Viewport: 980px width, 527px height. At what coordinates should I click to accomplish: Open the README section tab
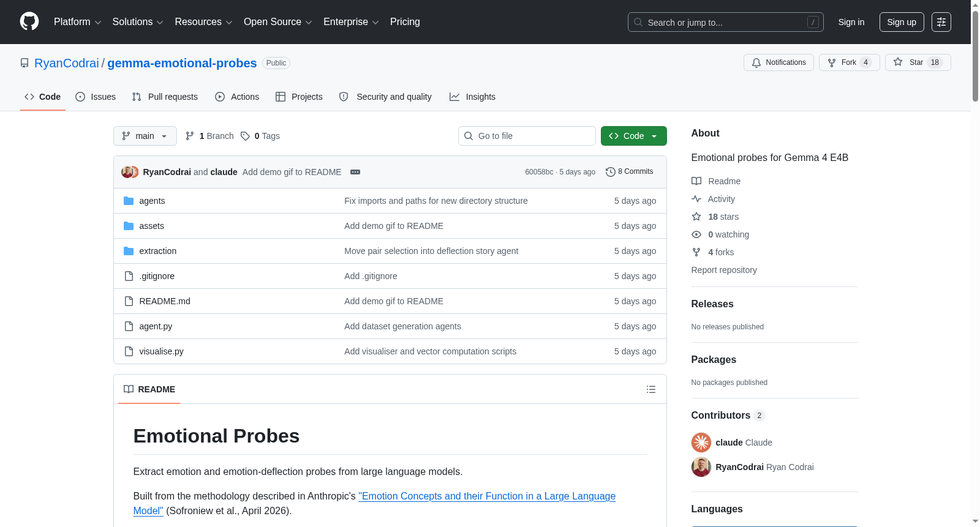click(149, 389)
